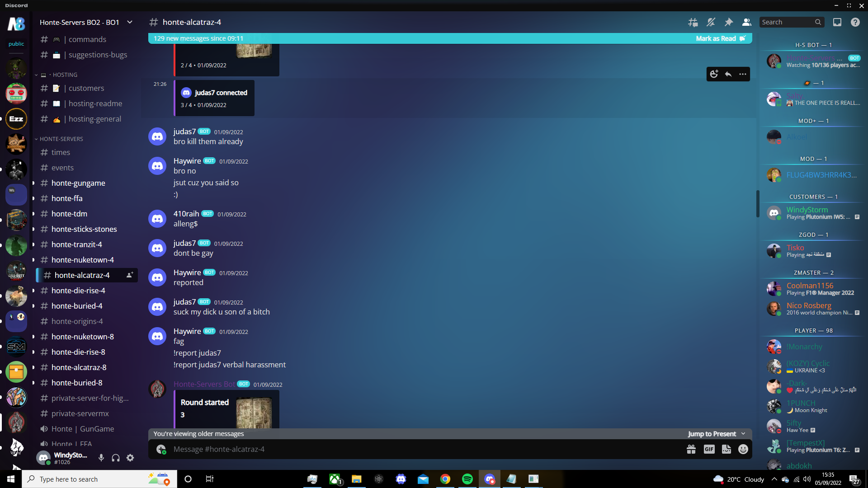Open the honte-tdm channel

click(x=87, y=214)
